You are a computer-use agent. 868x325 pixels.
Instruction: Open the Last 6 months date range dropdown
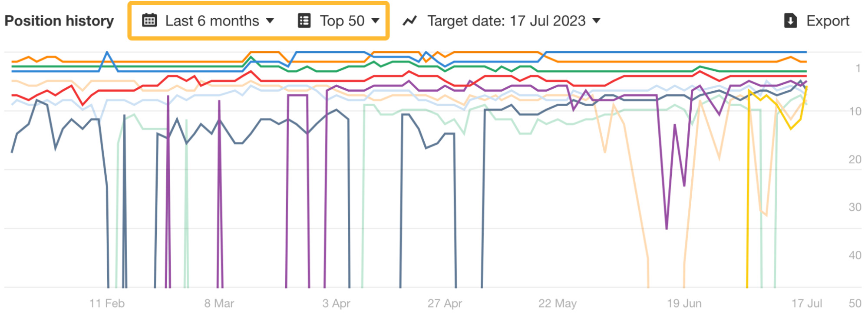(212, 20)
